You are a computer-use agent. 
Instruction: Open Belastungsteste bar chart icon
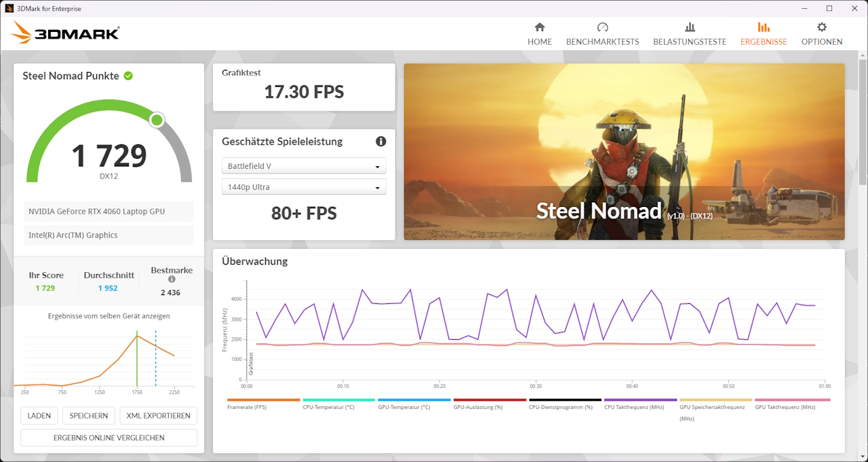coord(690,27)
